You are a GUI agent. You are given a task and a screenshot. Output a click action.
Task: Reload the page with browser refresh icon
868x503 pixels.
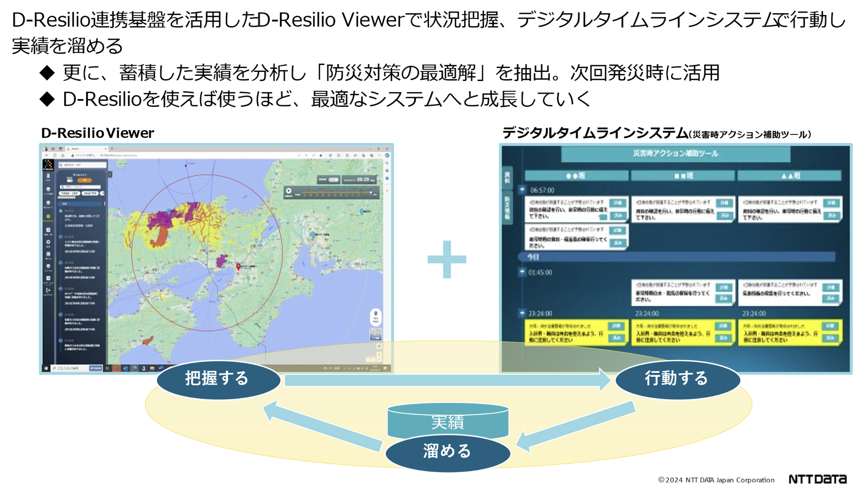coord(55,155)
